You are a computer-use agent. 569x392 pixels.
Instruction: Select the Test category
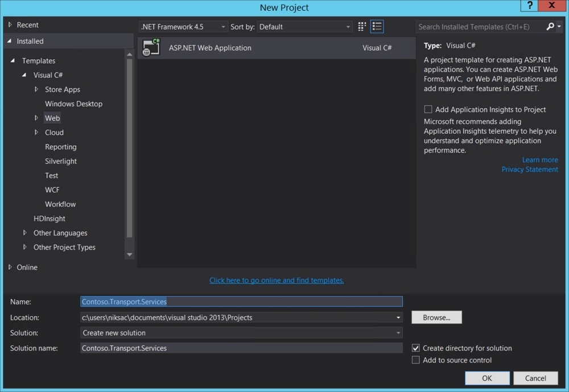[52, 175]
